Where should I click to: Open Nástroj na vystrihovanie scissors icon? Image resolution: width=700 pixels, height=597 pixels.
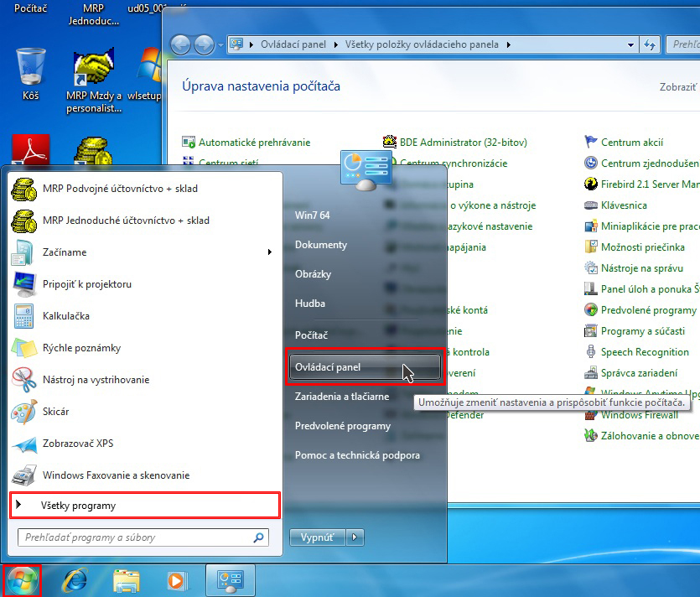(x=24, y=380)
